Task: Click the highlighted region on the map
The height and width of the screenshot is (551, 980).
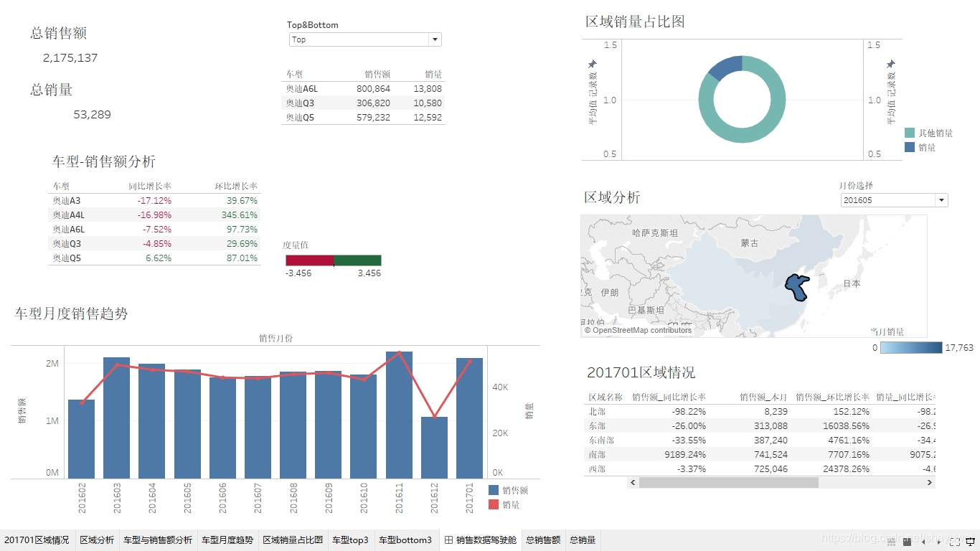Action: click(796, 286)
